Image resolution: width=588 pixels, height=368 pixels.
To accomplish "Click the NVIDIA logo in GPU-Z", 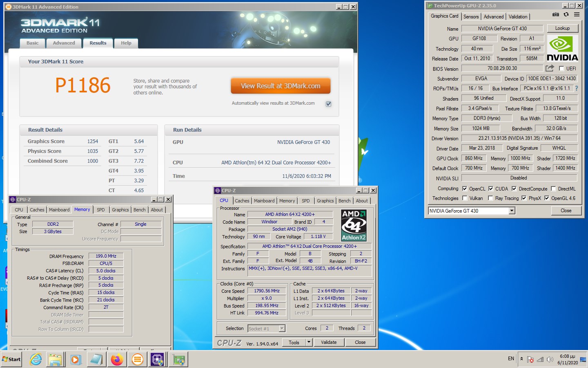I will pos(562,48).
